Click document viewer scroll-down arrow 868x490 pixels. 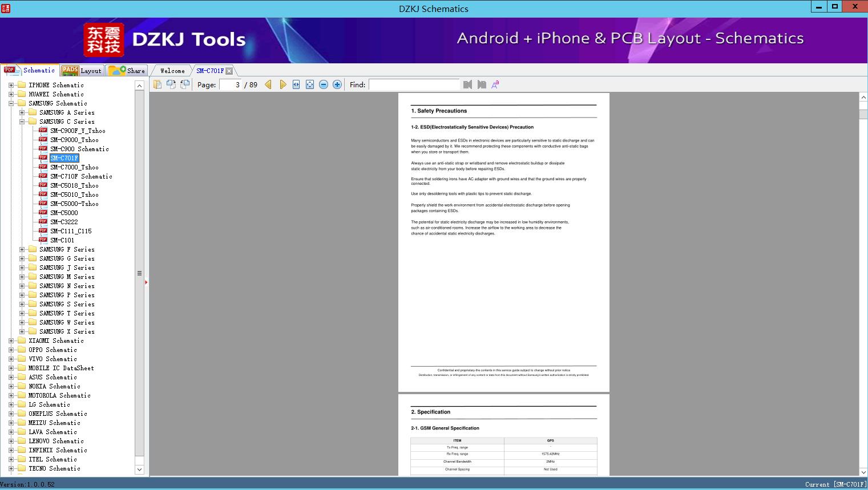click(x=863, y=472)
